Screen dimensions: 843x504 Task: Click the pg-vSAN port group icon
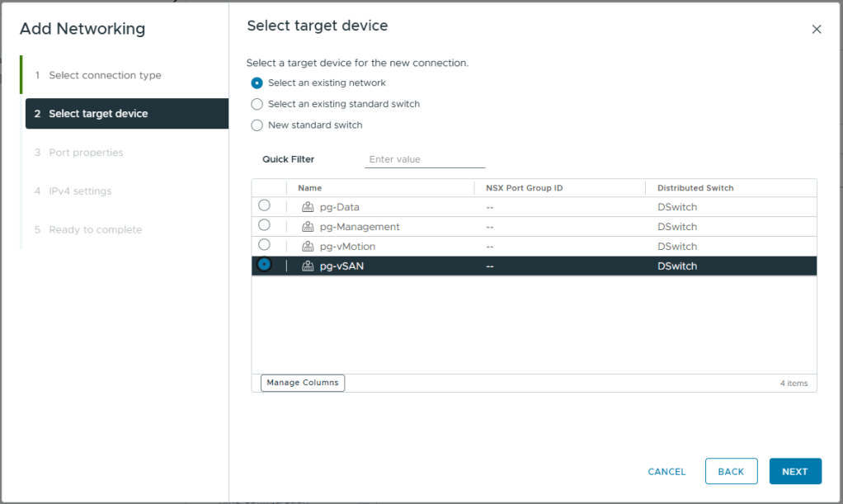point(308,266)
